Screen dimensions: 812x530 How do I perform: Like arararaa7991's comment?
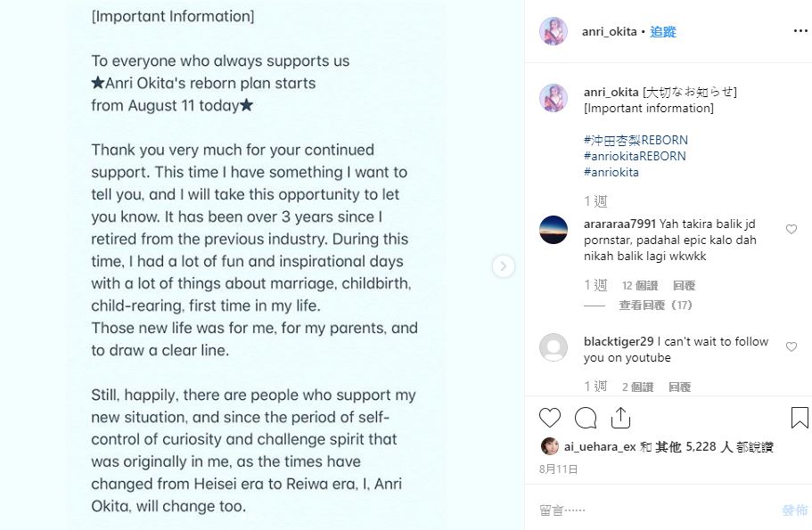791,230
